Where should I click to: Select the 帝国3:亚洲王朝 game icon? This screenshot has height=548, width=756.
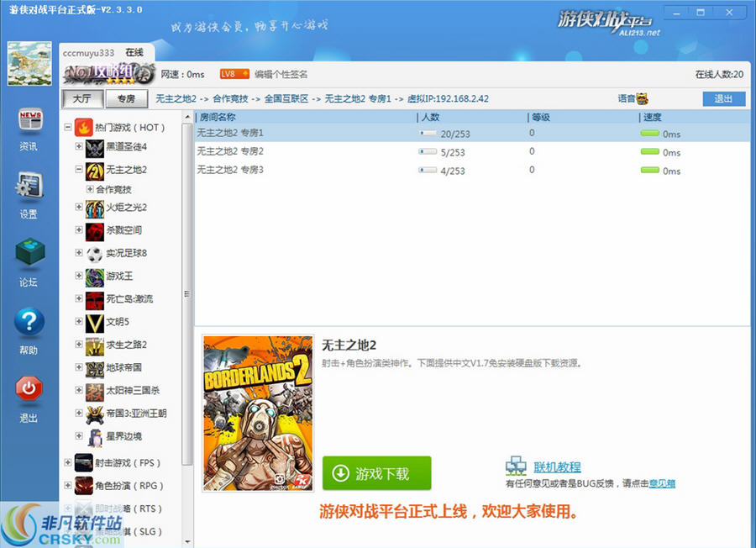[x=94, y=415]
